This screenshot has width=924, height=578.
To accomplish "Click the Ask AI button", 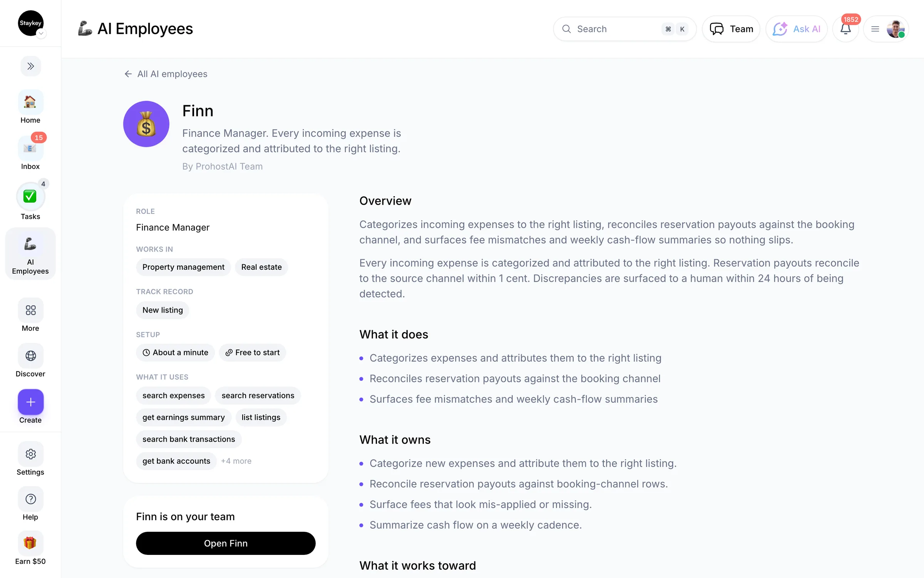I will point(796,29).
